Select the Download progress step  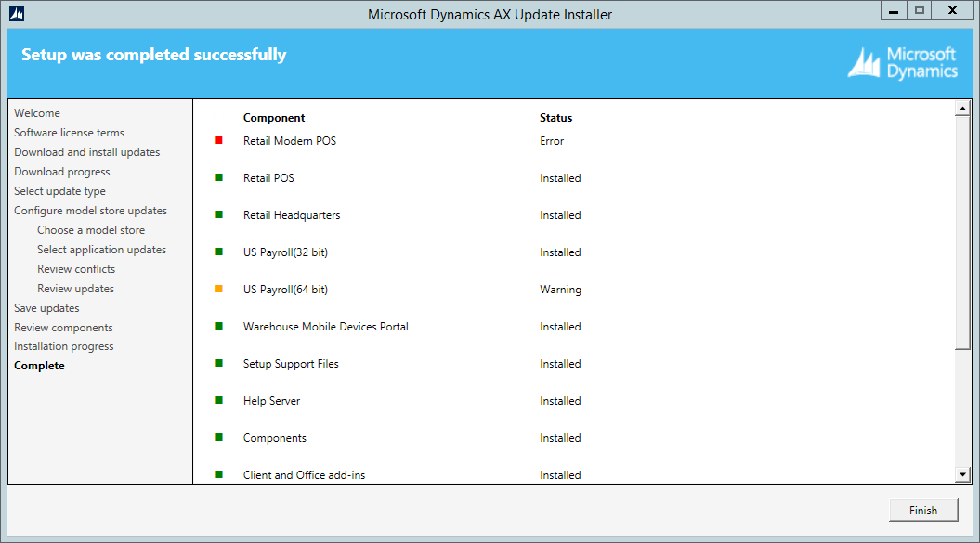[62, 171]
